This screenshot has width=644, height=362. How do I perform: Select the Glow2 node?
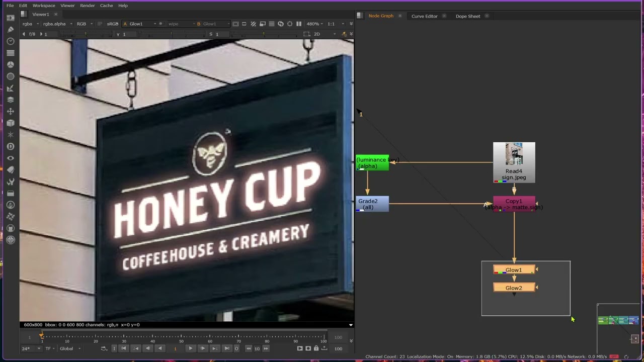(x=514, y=288)
